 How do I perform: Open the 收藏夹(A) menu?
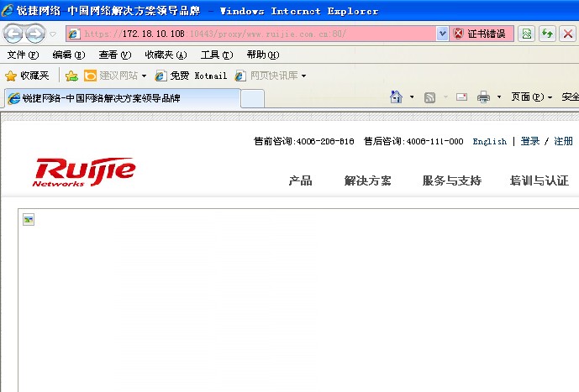pyautogui.click(x=166, y=55)
